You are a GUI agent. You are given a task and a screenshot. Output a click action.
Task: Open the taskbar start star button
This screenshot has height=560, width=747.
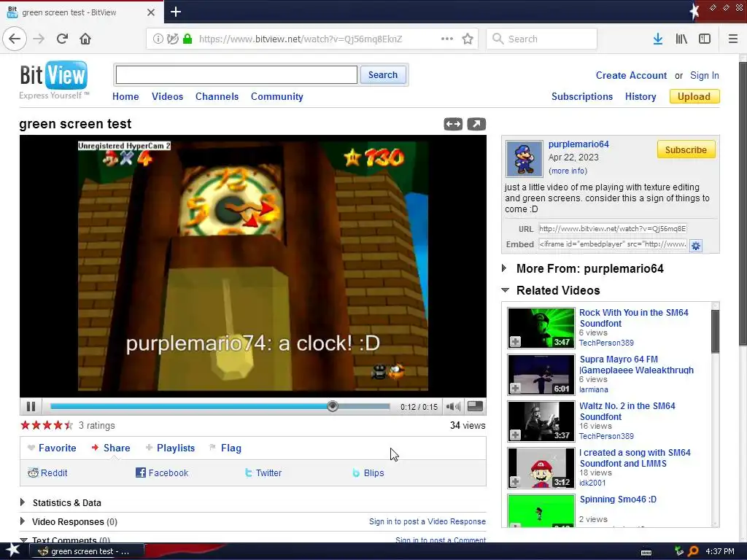click(12, 551)
